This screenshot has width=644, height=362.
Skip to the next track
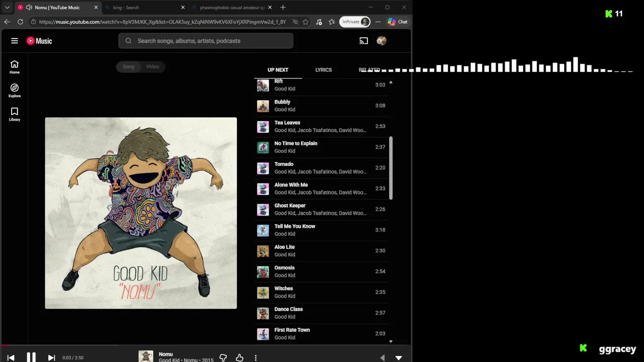[x=51, y=357]
